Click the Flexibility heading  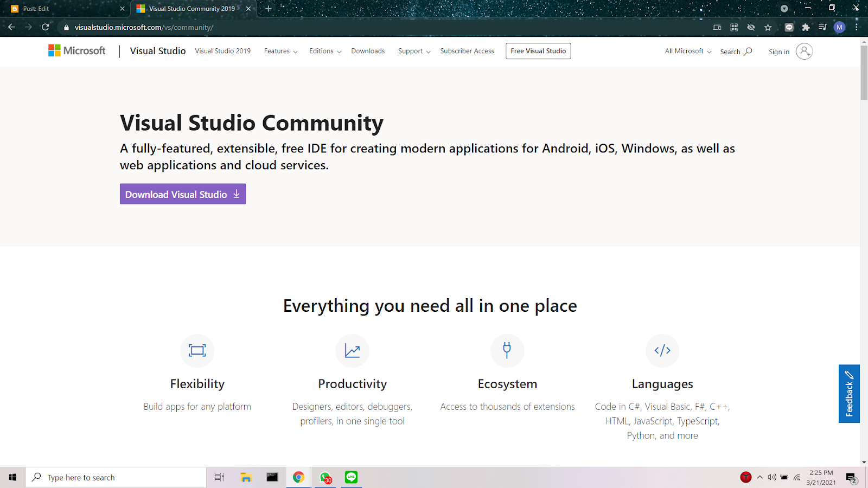tap(197, 384)
